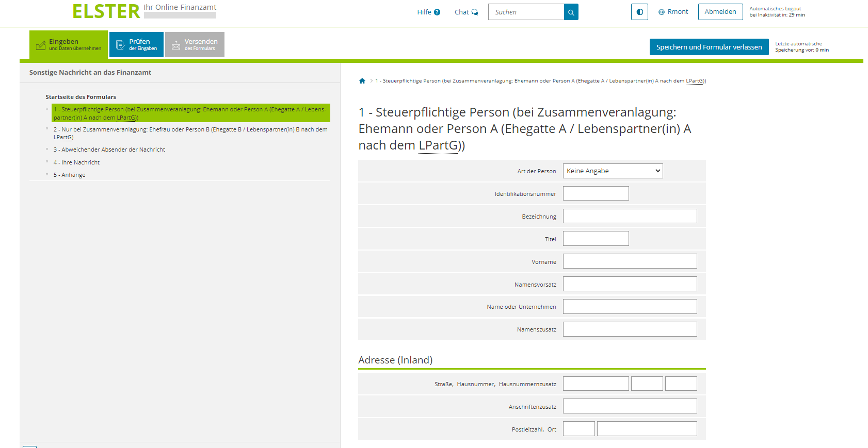The width and height of the screenshot is (868, 448).
Task: Open the Art der Person dropdown
Action: point(613,171)
